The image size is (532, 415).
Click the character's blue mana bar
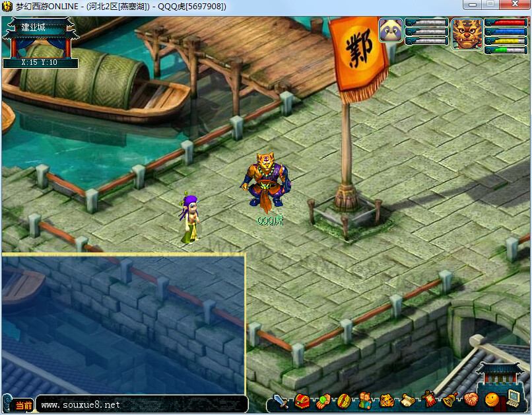pyautogui.click(x=506, y=32)
